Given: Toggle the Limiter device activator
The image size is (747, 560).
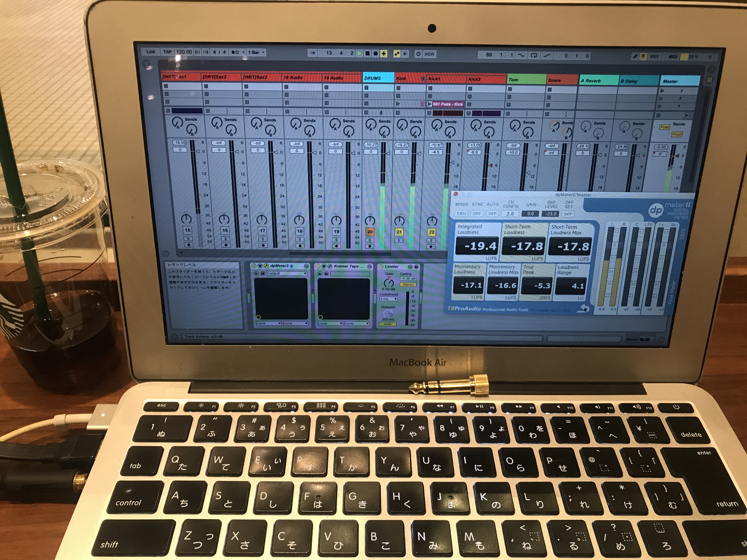Looking at the screenshot, I should [x=381, y=267].
